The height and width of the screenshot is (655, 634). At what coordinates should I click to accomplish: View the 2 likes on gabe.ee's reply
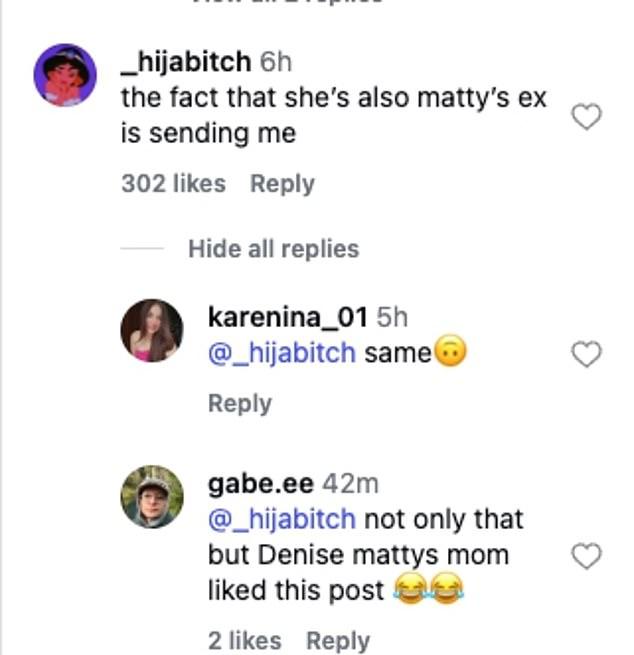coord(245,641)
